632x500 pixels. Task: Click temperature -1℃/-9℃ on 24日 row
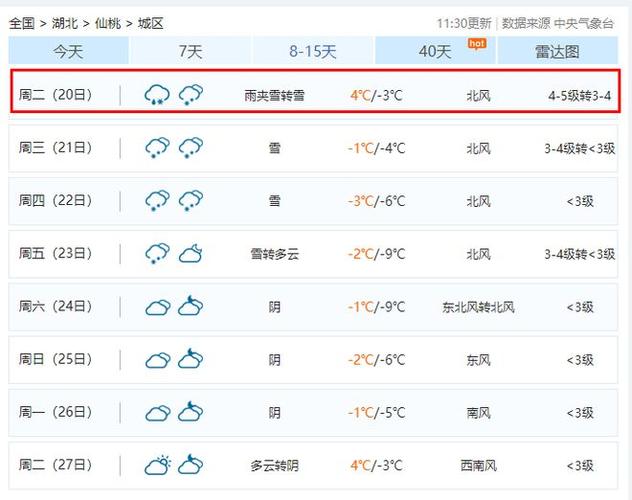(x=376, y=307)
